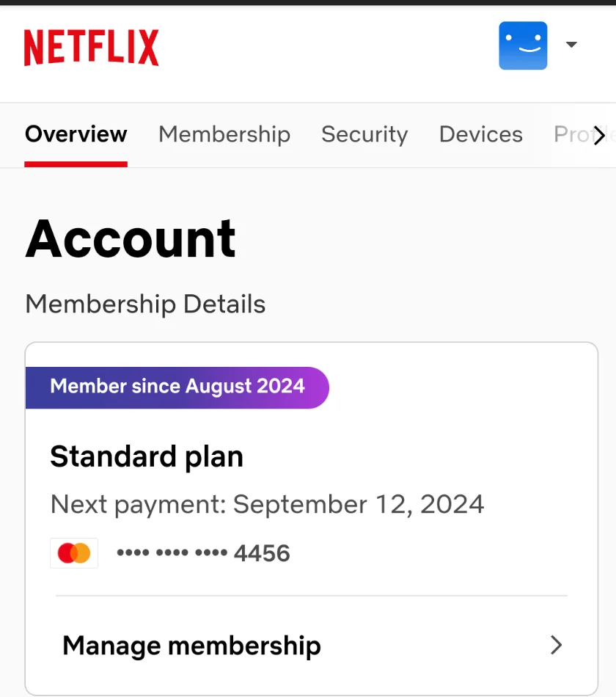Open the Security tab
The image size is (616, 697).
(364, 134)
